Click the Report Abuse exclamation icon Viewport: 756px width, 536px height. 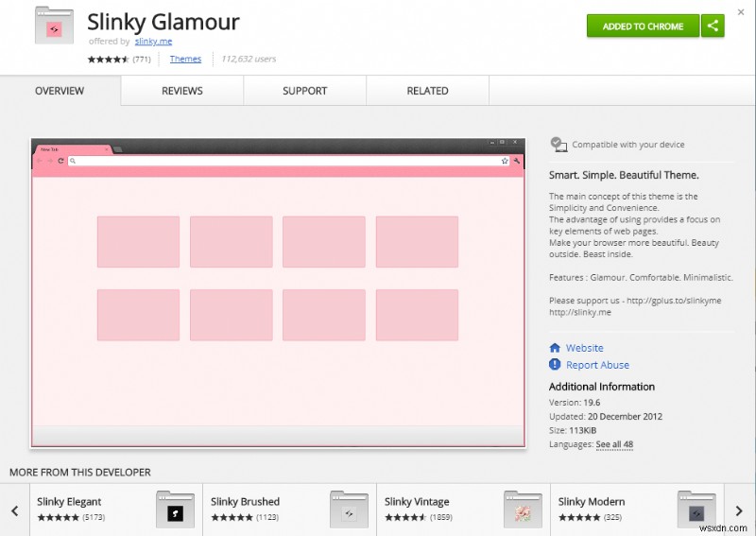[x=555, y=364]
